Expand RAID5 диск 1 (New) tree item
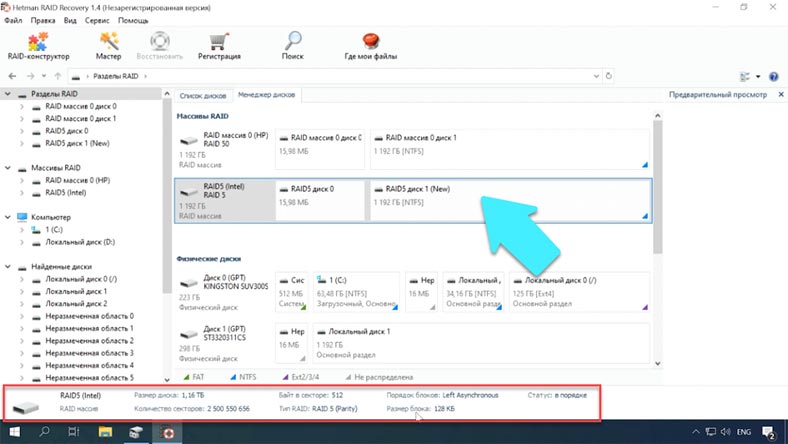788x444 pixels. (22, 143)
